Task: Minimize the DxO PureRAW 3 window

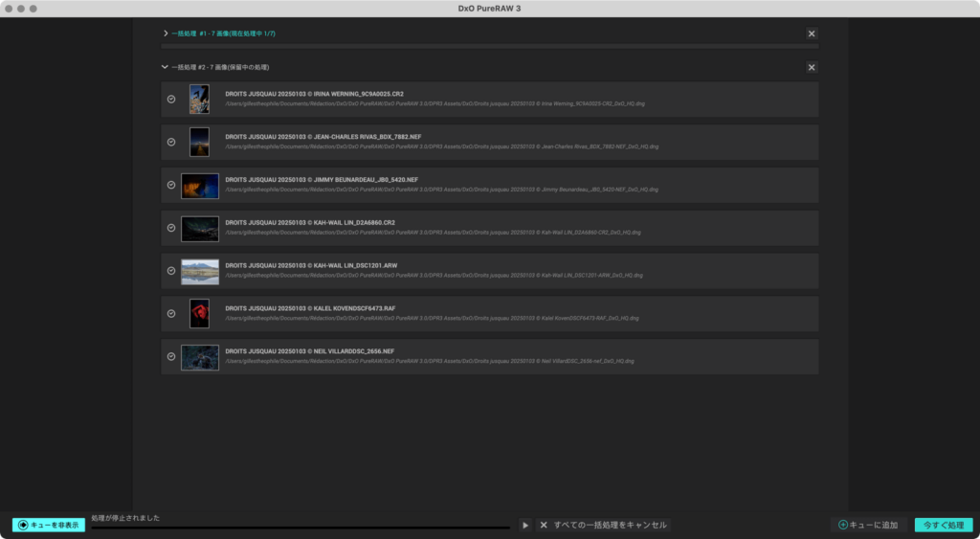Action: [21, 9]
